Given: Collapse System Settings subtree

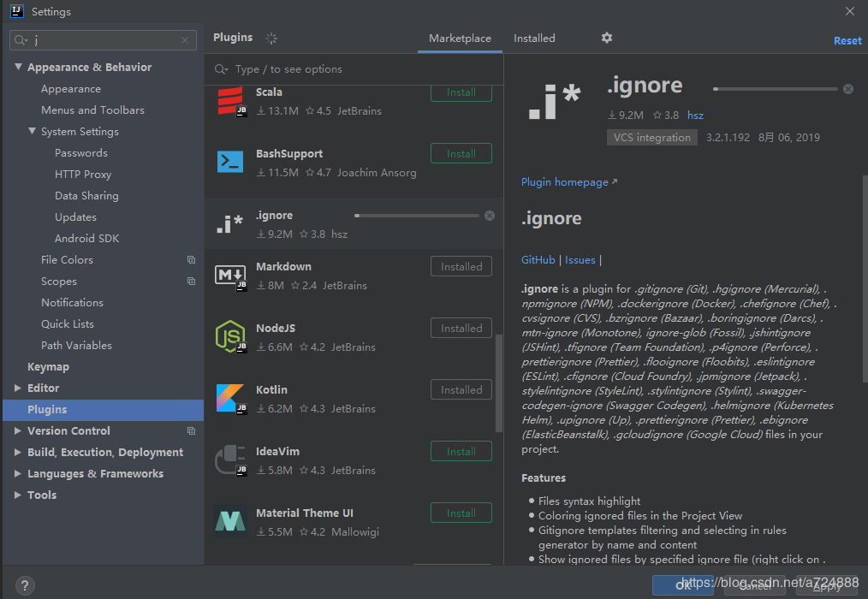Looking at the screenshot, I should tap(33, 131).
